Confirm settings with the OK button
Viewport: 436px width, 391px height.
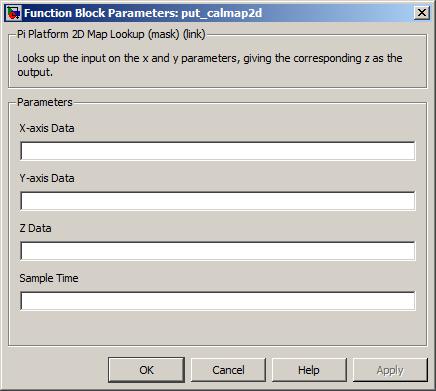146,370
